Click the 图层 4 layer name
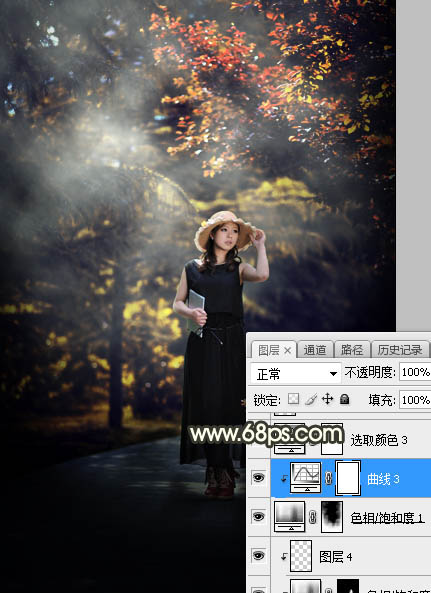Image resolution: width=431 pixels, height=593 pixels. click(336, 556)
